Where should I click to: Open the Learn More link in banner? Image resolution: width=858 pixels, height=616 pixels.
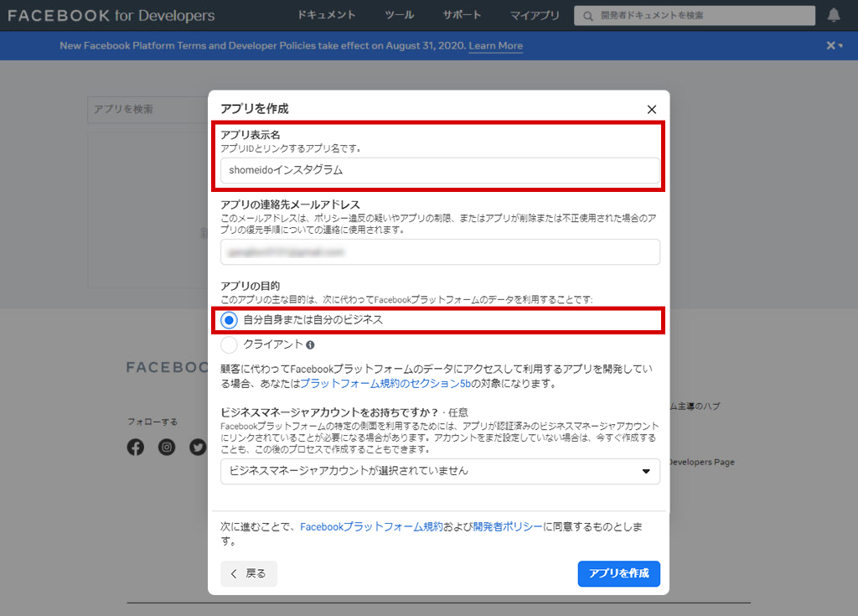click(x=495, y=46)
